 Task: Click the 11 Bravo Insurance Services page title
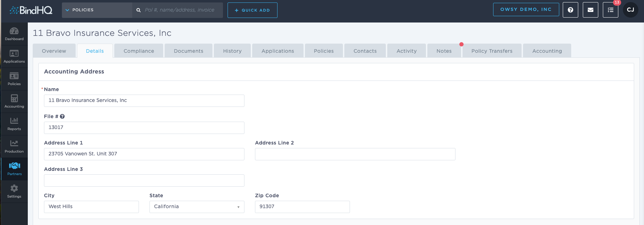(102, 33)
